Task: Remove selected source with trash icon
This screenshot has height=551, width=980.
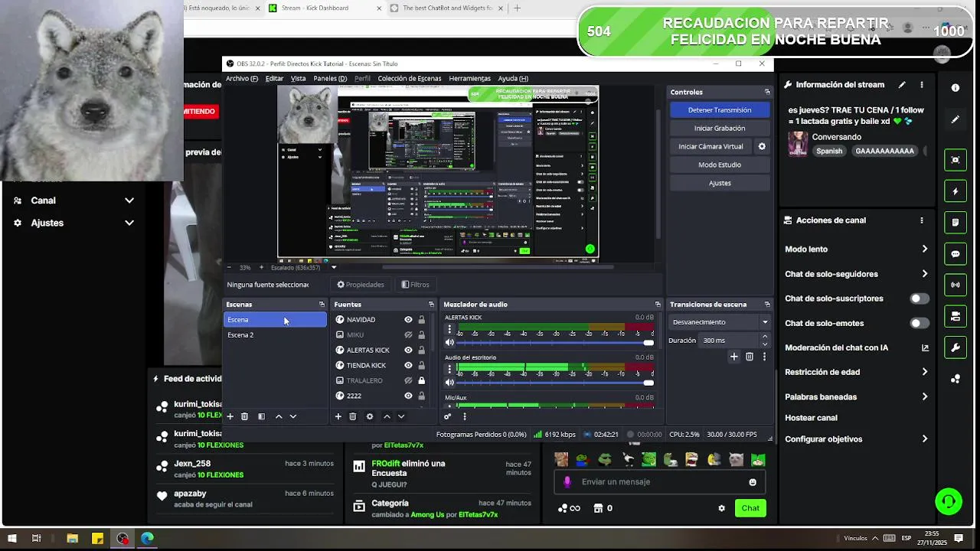Action: click(x=352, y=416)
